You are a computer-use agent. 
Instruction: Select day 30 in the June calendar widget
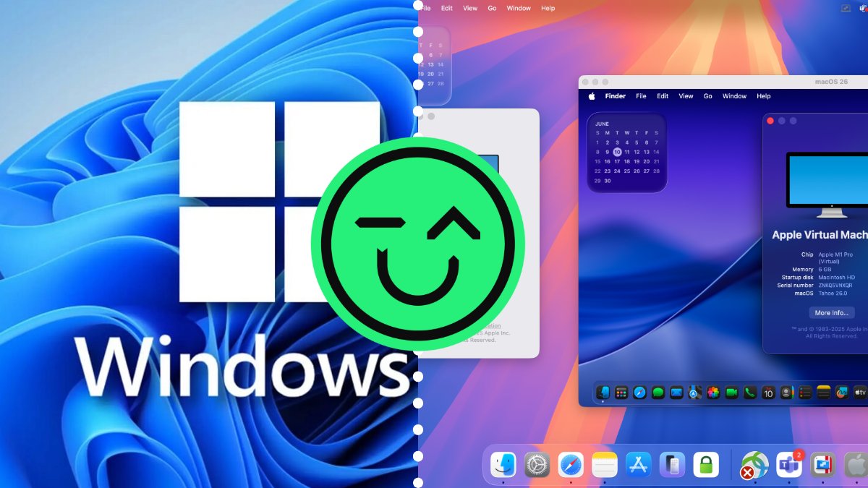(608, 181)
